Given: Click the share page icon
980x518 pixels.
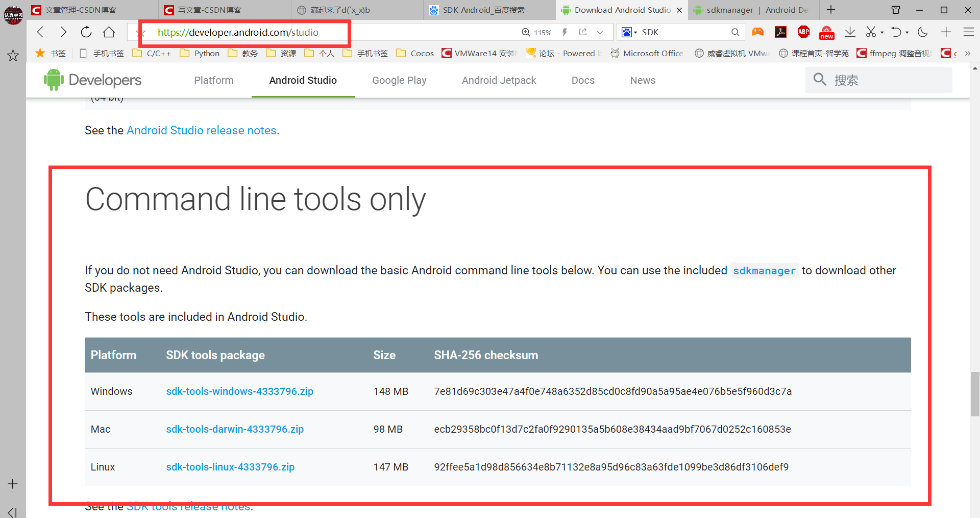Looking at the screenshot, I should [x=583, y=32].
